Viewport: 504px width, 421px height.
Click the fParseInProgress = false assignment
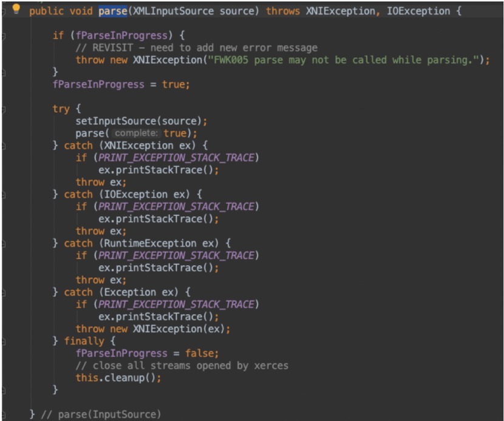click(147, 353)
